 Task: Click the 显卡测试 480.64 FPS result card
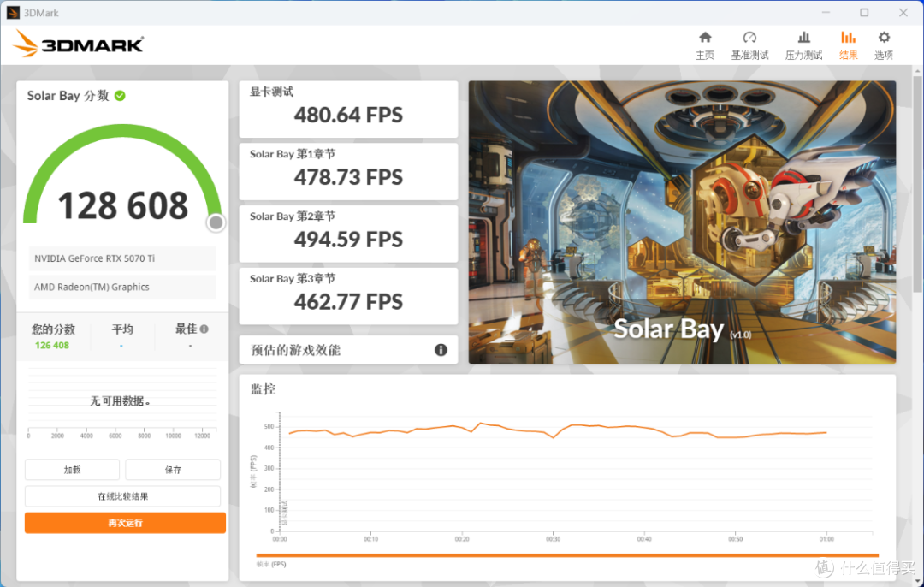347,109
